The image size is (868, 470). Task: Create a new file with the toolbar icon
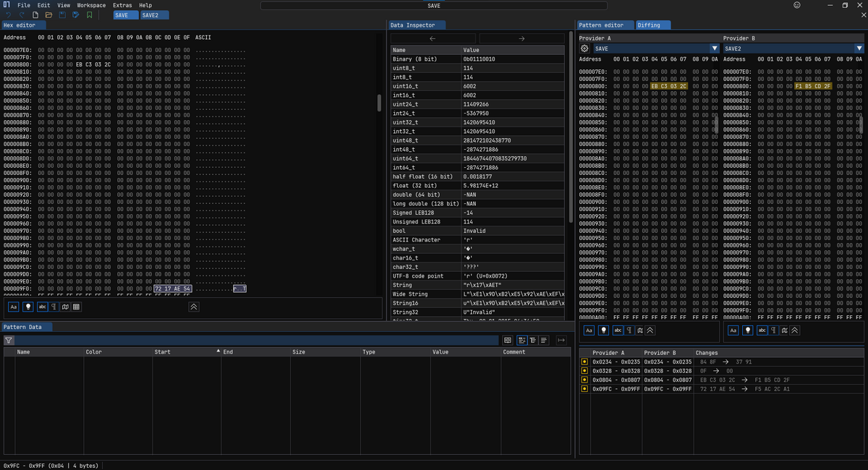(x=35, y=14)
